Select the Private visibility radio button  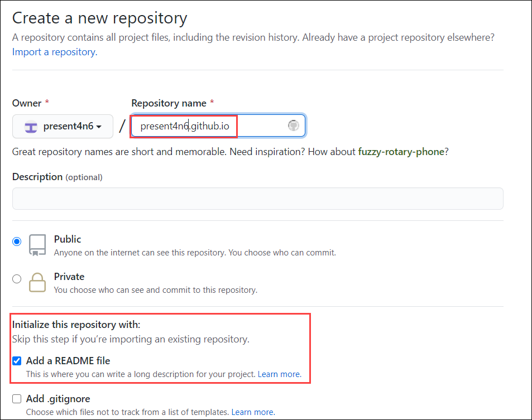pyautogui.click(x=17, y=279)
